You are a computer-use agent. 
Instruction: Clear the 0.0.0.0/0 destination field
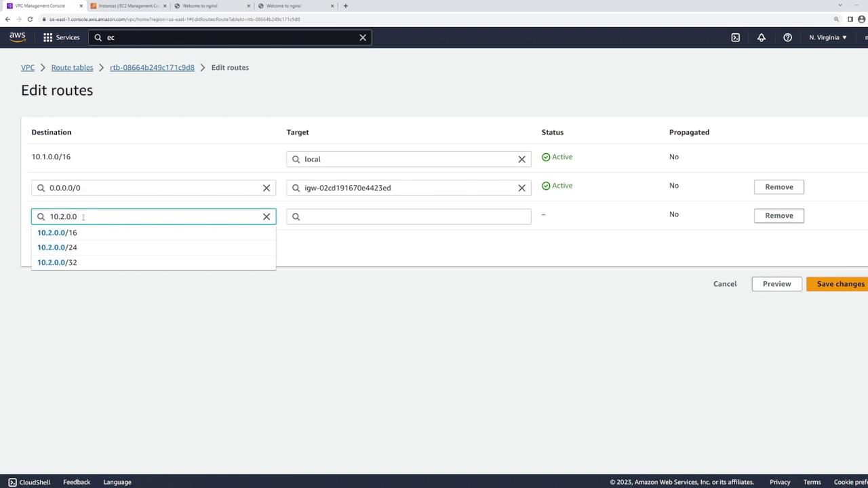coord(267,188)
